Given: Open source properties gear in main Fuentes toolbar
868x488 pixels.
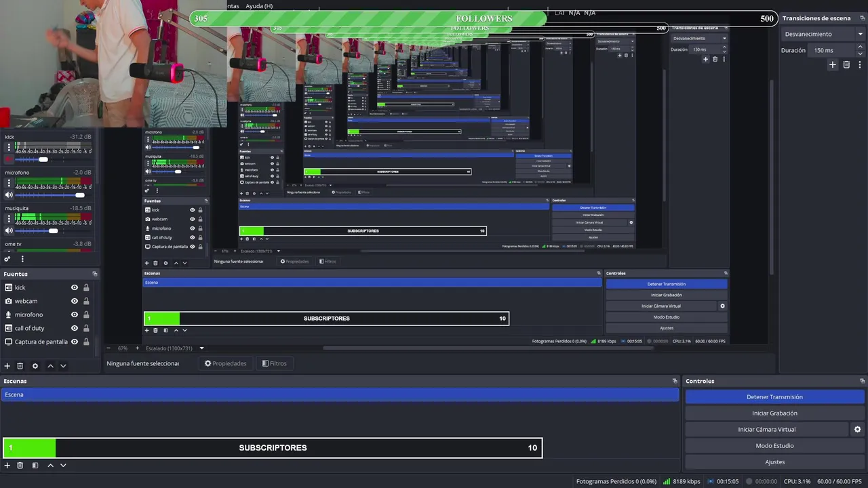Looking at the screenshot, I should [x=35, y=366].
